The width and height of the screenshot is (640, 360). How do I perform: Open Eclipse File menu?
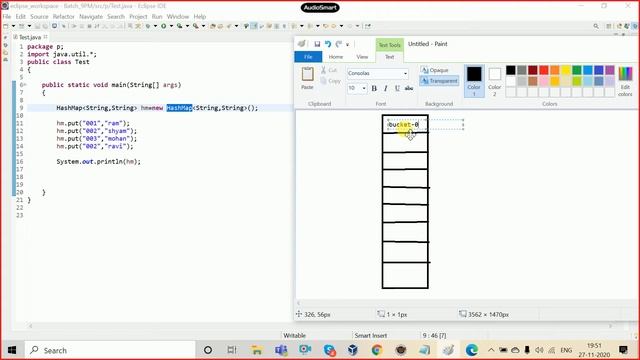coord(7,17)
